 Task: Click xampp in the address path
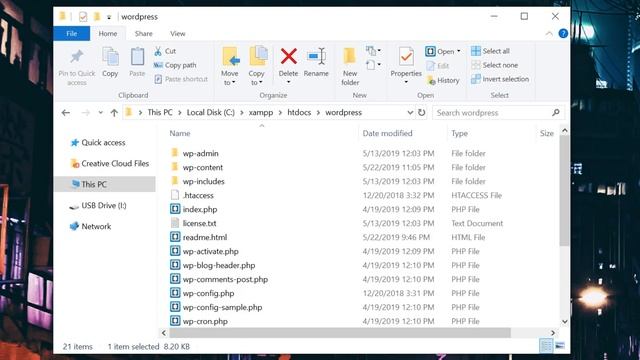pyautogui.click(x=261, y=112)
